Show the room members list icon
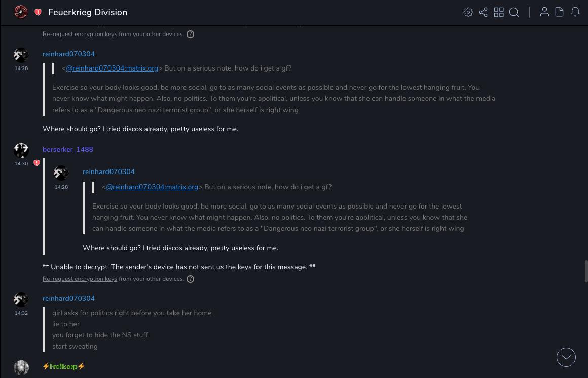 coord(544,12)
